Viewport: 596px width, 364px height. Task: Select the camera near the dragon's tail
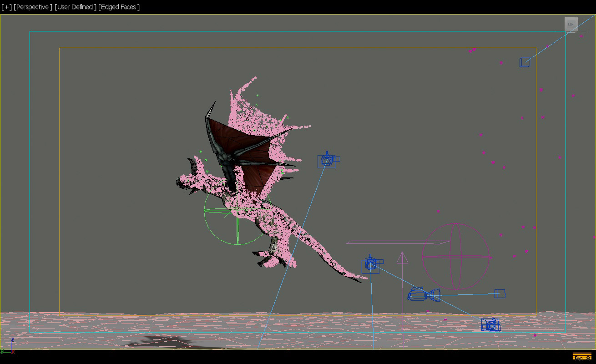(x=371, y=264)
